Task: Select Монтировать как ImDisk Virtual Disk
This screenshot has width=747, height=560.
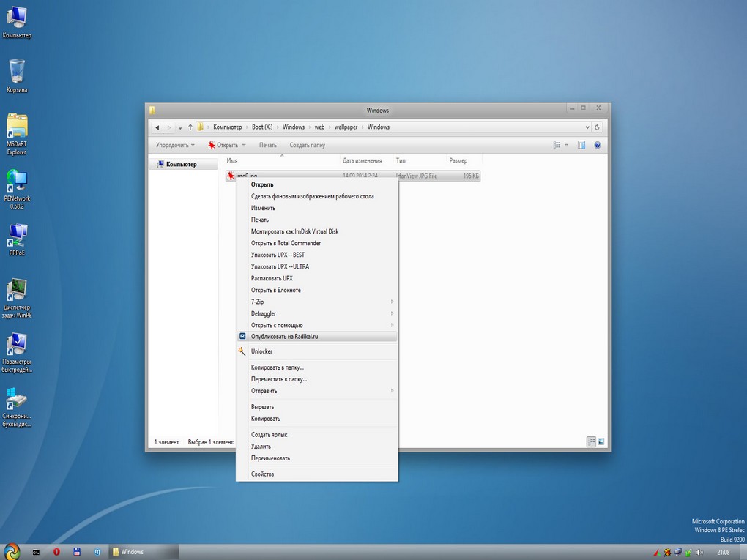Action: 317,231
